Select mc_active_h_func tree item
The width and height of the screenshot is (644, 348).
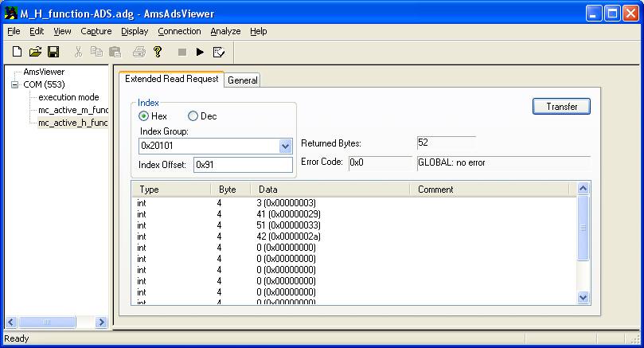72,123
